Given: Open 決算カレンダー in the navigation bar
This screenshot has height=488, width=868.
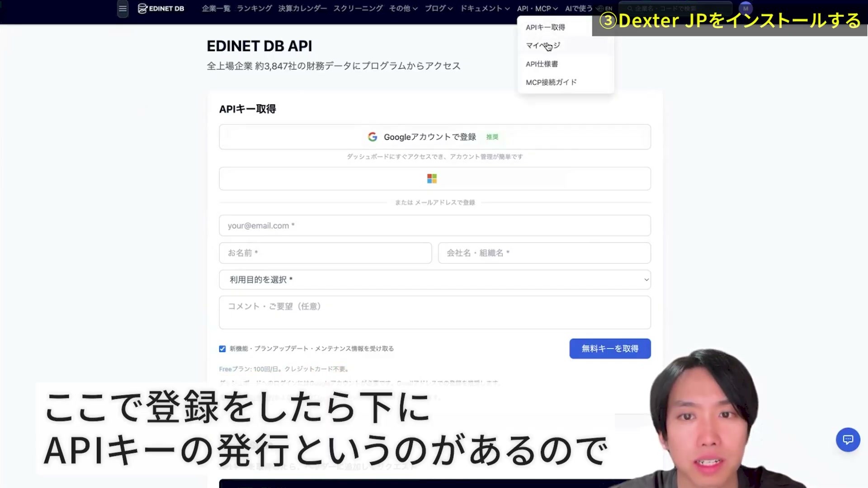Looking at the screenshot, I should tap(302, 9).
